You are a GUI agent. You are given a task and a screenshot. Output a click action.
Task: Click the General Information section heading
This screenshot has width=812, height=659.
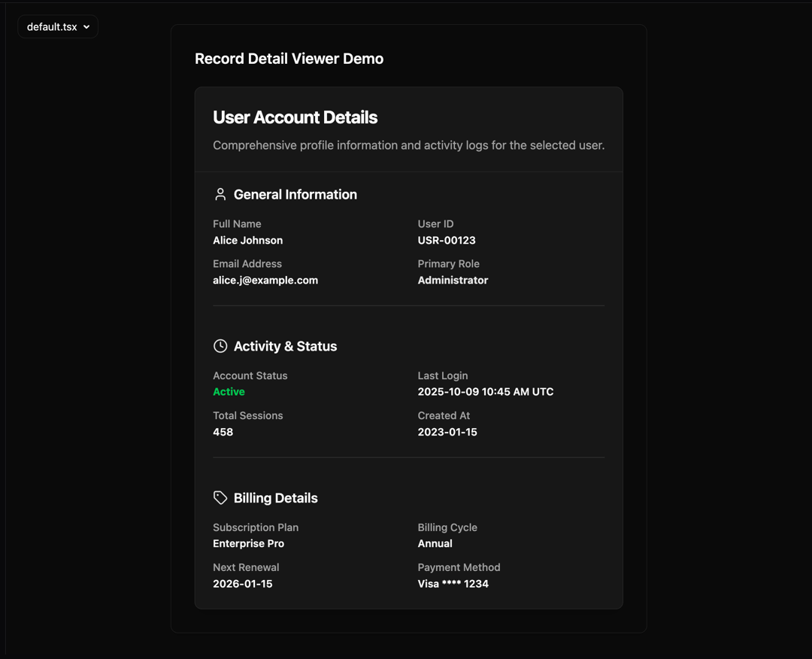[295, 194]
